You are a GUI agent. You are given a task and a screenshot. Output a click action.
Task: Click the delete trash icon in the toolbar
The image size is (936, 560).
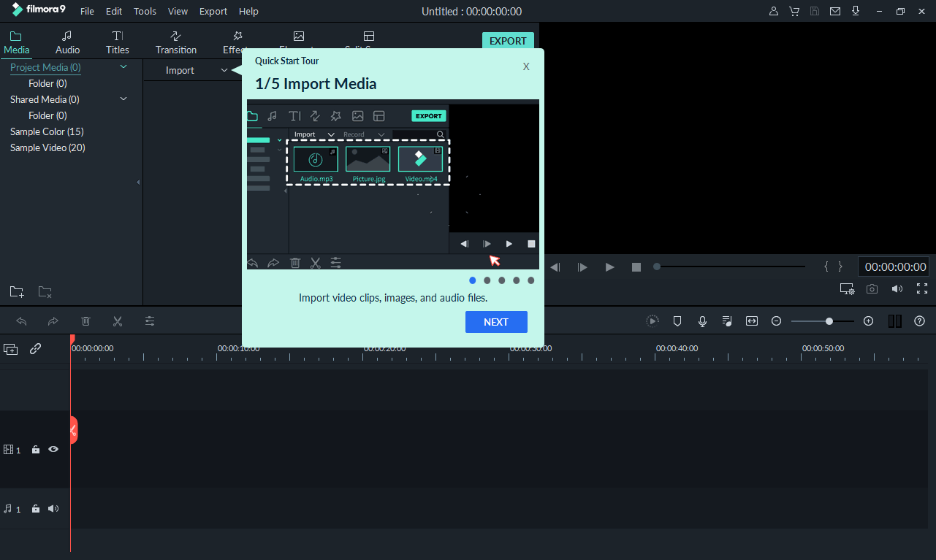(85, 321)
